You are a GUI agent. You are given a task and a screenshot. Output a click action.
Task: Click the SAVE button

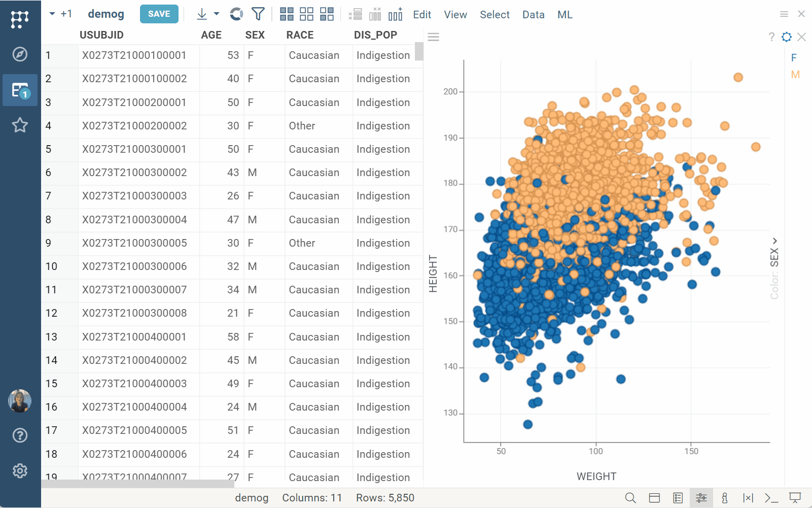pos(159,14)
